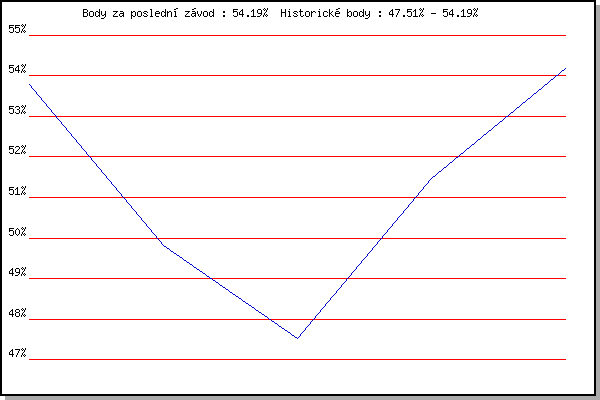The height and width of the screenshot is (400, 600).
Task: Click the 50% axis label
Action: [17, 232]
